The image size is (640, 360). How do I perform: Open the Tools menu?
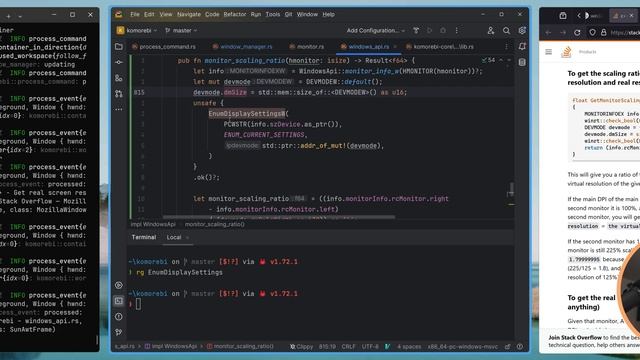click(273, 14)
